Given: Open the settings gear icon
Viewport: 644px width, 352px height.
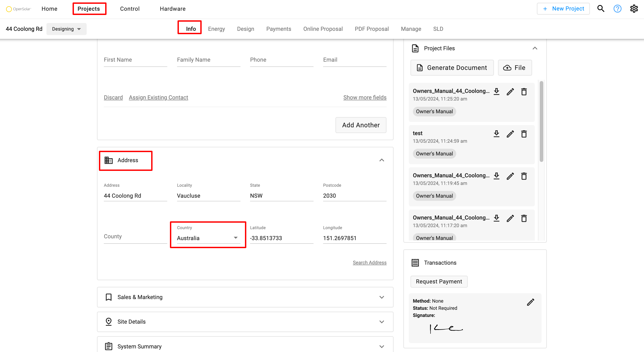Looking at the screenshot, I should pyautogui.click(x=634, y=9).
